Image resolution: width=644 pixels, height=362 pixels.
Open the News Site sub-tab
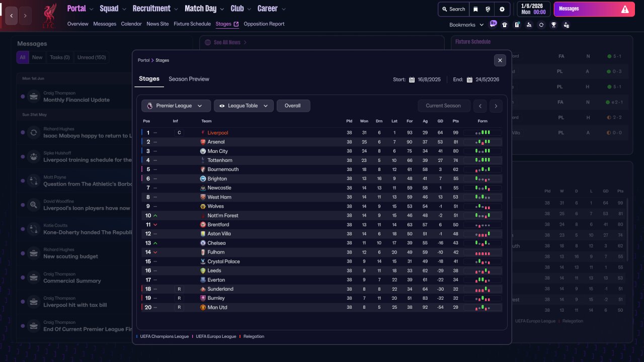click(157, 24)
